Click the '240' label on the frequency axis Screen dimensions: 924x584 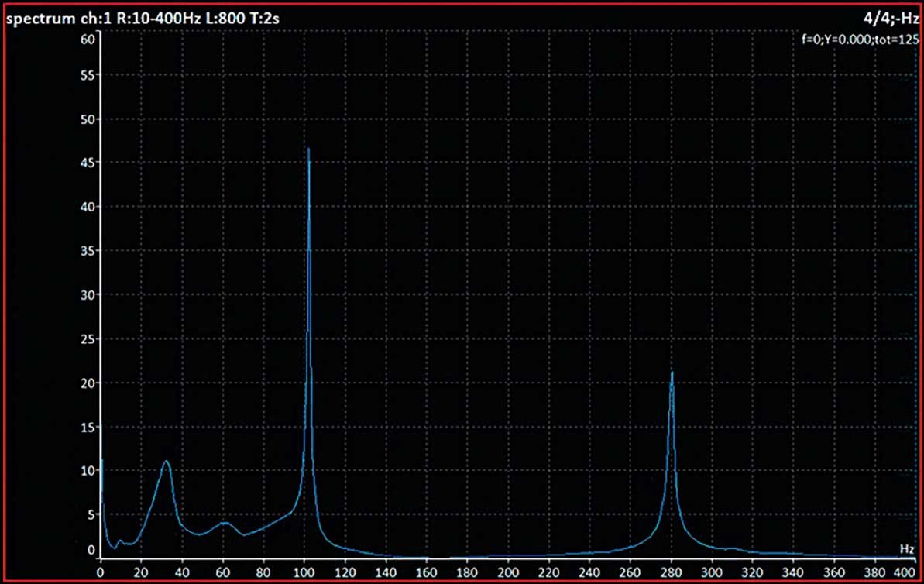pos(589,572)
